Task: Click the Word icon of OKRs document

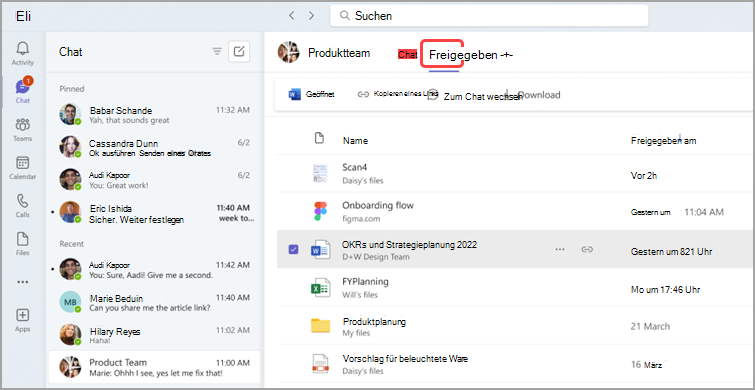Action: [x=320, y=249]
